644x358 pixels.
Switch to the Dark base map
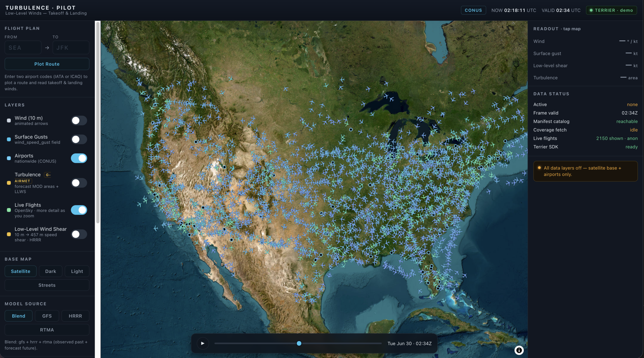click(x=51, y=271)
